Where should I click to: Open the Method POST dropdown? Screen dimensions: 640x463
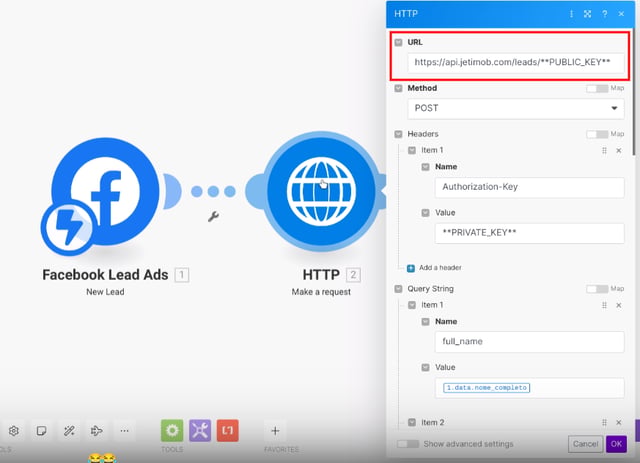pyautogui.click(x=516, y=109)
